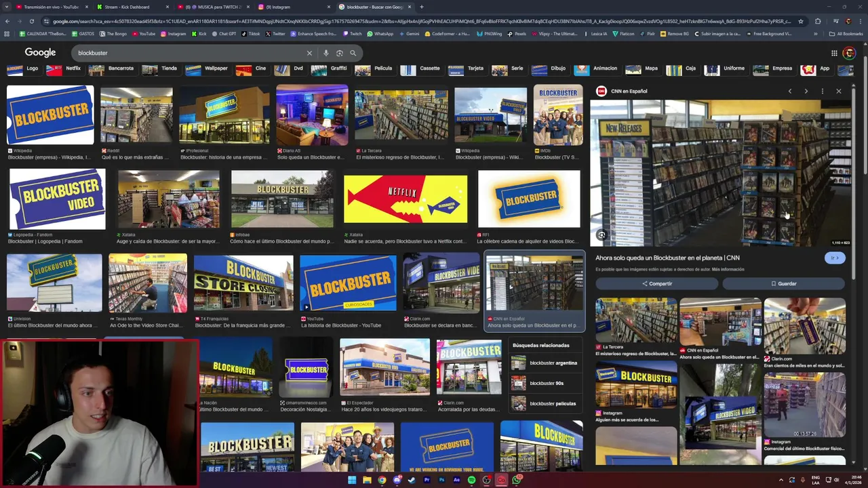Open IMDb Blockbuster TV series thumbnail

[x=558, y=115]
